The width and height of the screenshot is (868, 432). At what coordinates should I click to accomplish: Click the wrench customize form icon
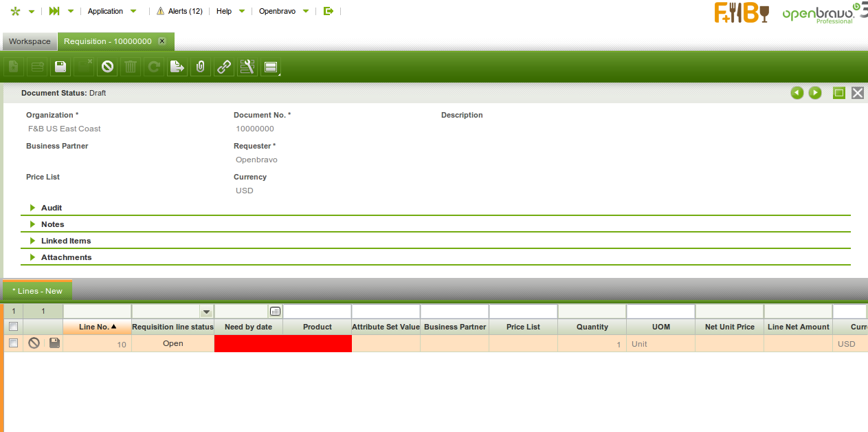(x=247, y=67)
